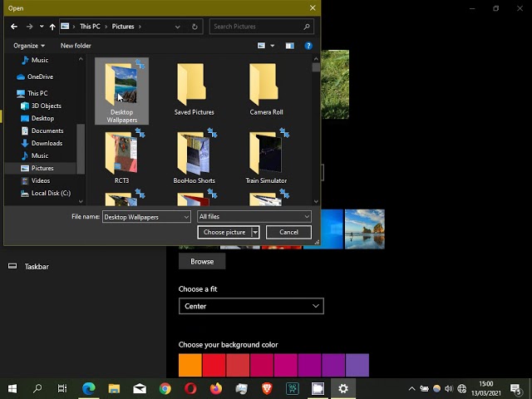Image resolution: width=532 pixels, height=399 pixels.
Task: Select the BooHoo Shorts folder
Action: pos(194,157)
